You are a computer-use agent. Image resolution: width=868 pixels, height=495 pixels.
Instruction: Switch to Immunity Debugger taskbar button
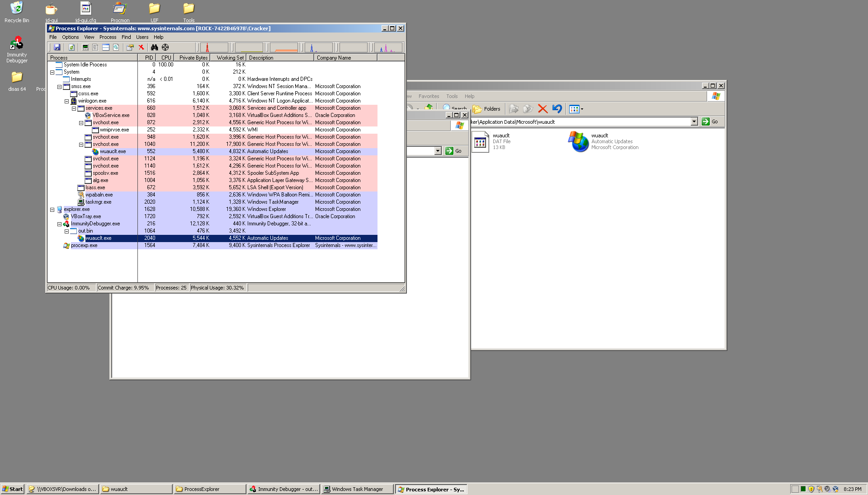pyautogui.click(x=283, y=489)
